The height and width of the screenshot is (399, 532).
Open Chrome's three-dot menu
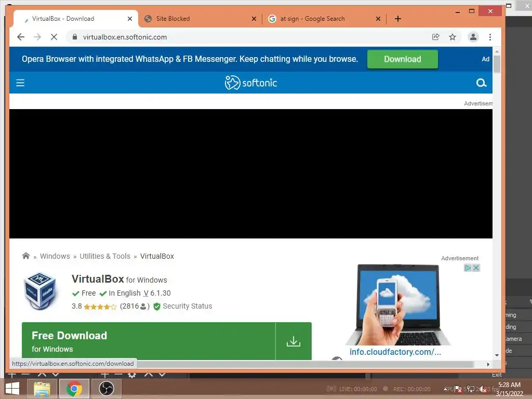490,37
